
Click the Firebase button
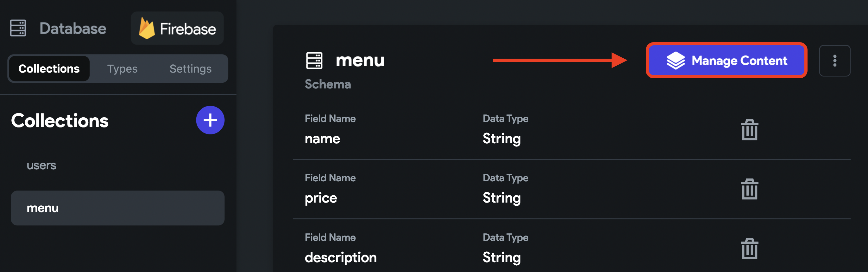coord(177,28)
